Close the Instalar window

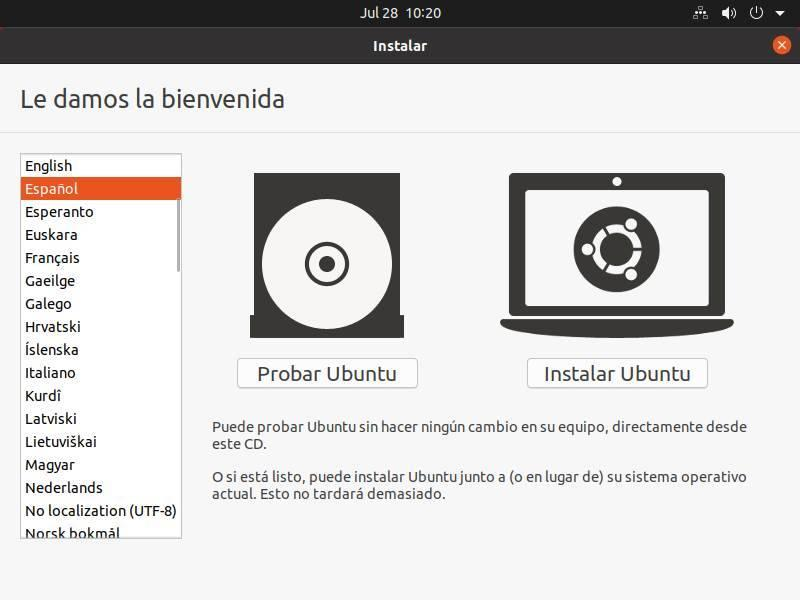(781, 44)
